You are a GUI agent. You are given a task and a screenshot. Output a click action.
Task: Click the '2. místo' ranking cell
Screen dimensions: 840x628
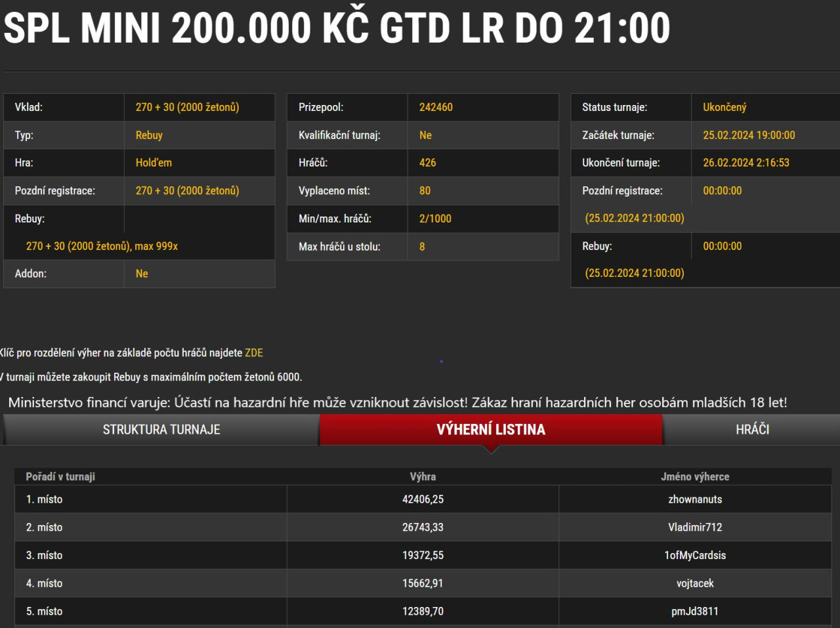point(150,528)
